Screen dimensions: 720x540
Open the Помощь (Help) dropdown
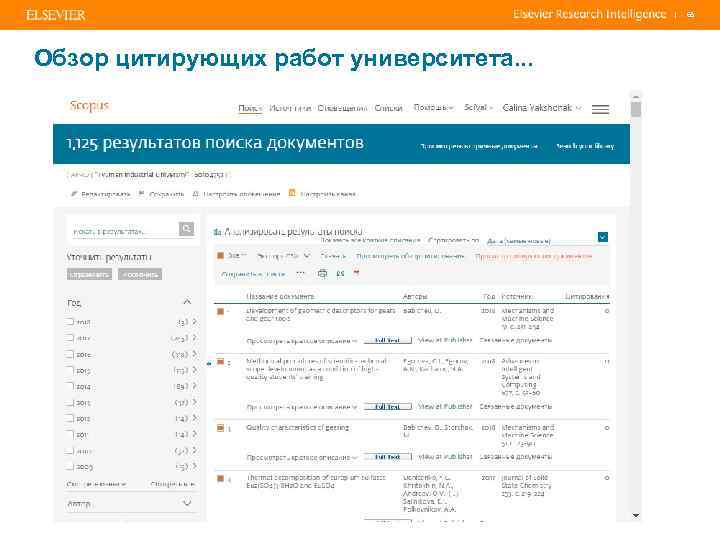(433, 107)
